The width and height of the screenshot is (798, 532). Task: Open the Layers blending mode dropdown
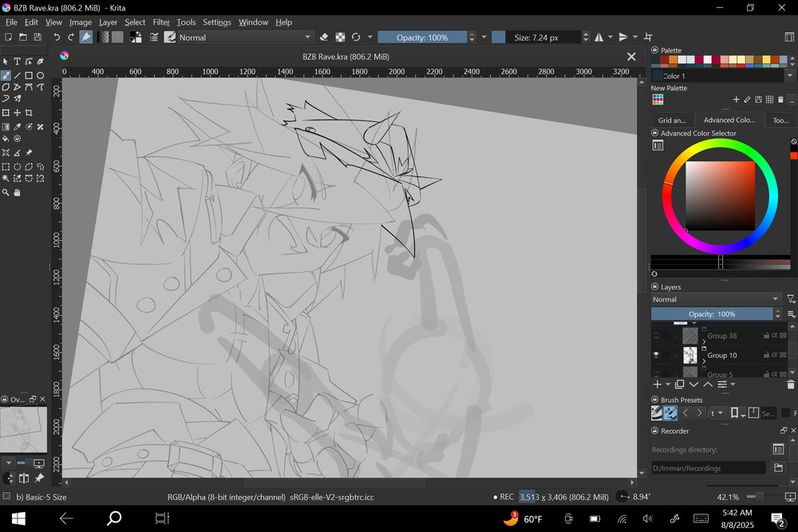coord(716,299)
